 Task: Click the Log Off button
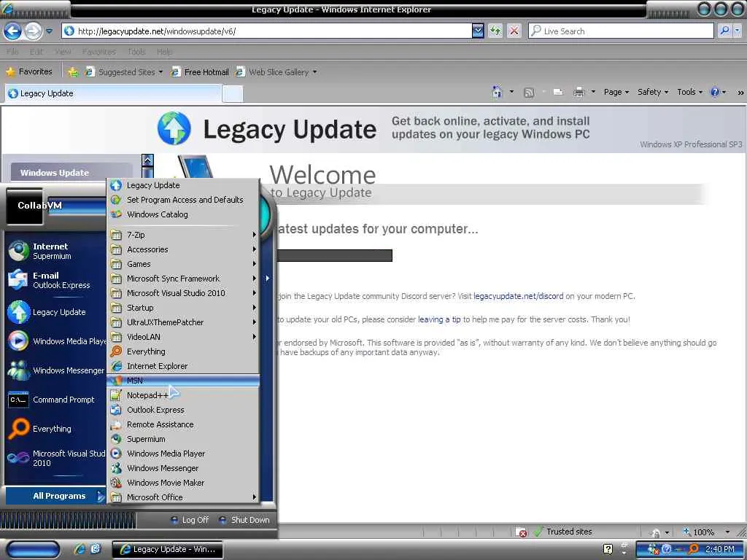pos(190,520)
